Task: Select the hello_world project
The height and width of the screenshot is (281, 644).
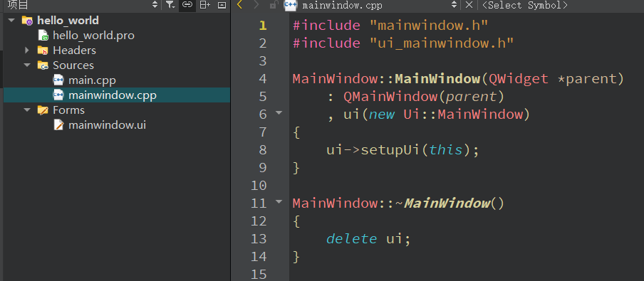Action: pyautogui.click(x=68, y=20)
